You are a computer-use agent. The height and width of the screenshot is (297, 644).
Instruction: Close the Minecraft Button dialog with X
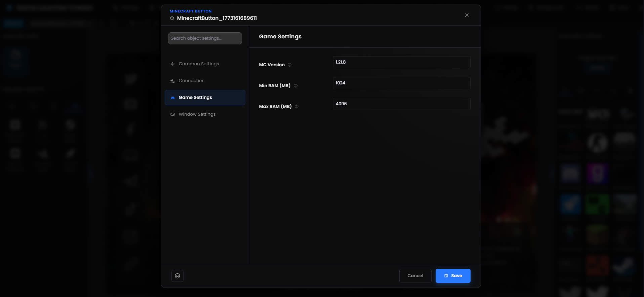pyautogui.click(x=467, y=15)
